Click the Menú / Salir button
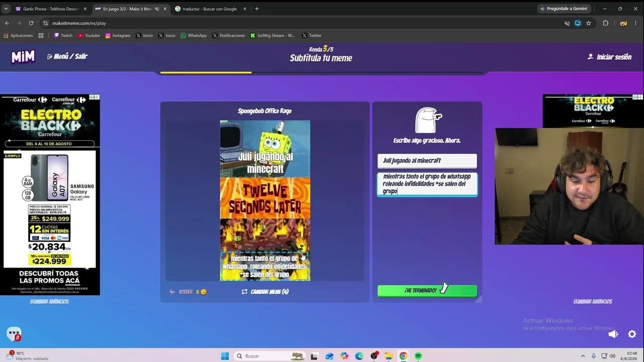Image resolution: width=644 pixels, height=362 pixels. 67,56
